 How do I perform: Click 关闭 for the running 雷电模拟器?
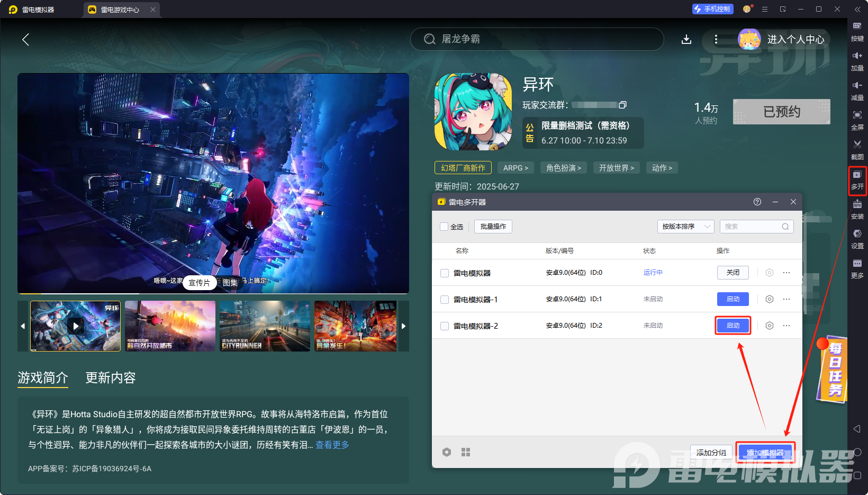733,273
